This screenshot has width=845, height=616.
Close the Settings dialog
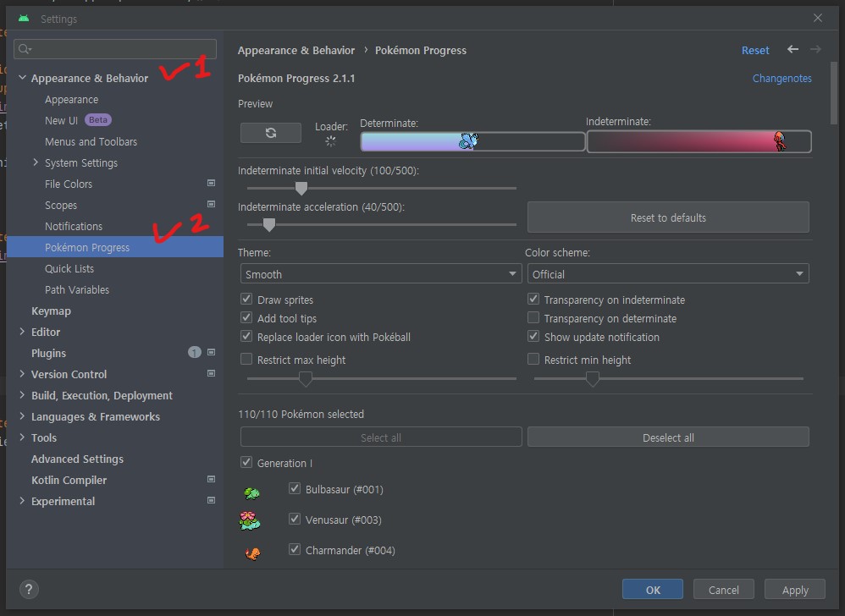818,19
